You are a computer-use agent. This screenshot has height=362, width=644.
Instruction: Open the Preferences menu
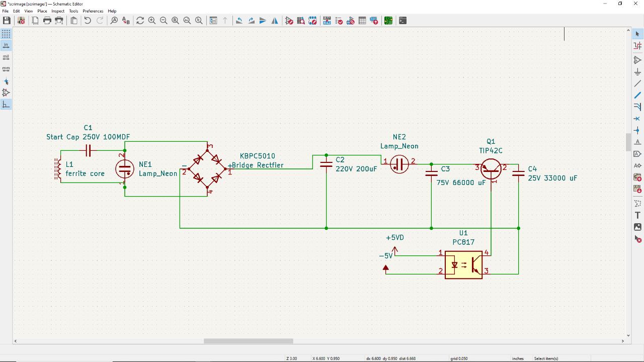point(93,11)
